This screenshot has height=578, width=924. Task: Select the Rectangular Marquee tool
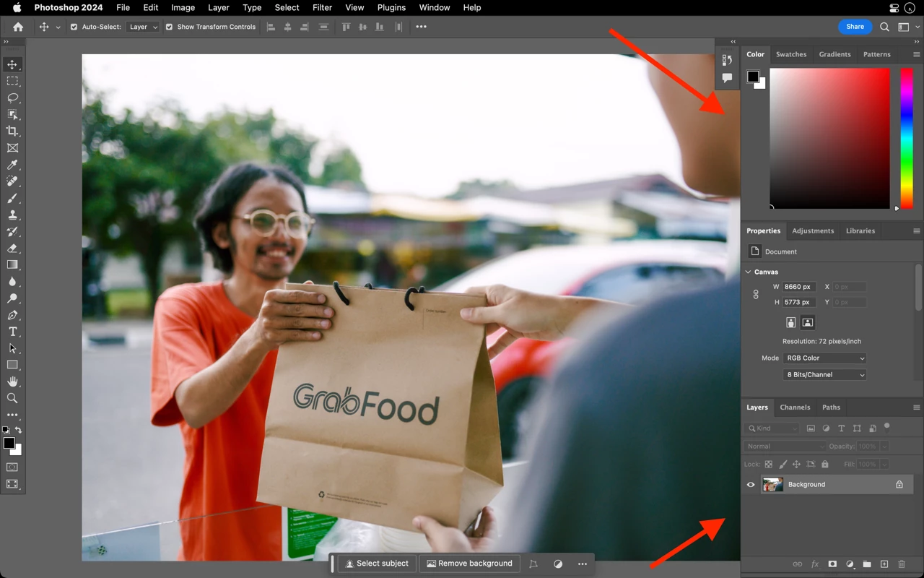coord(12,81)
